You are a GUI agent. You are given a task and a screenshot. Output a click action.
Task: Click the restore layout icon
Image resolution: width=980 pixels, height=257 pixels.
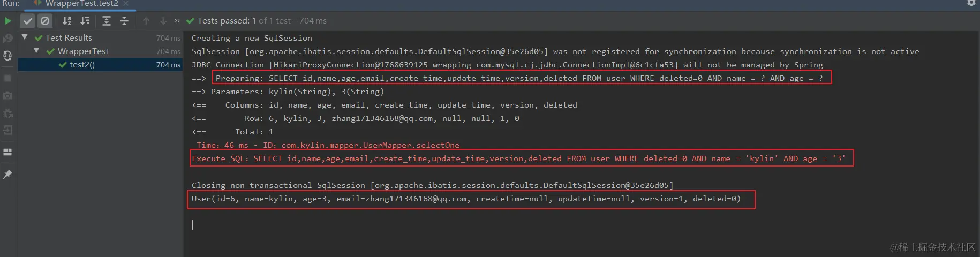7,152
